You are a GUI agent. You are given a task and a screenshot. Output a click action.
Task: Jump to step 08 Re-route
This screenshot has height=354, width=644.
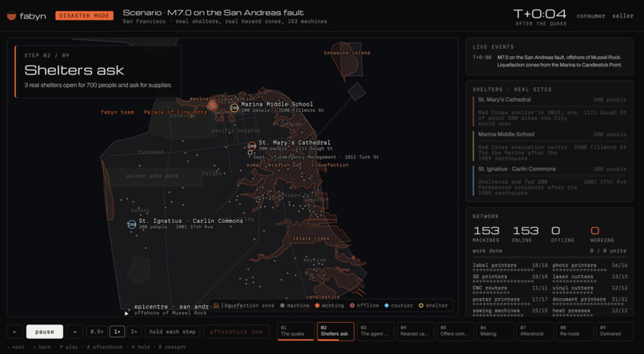point(574,331)
